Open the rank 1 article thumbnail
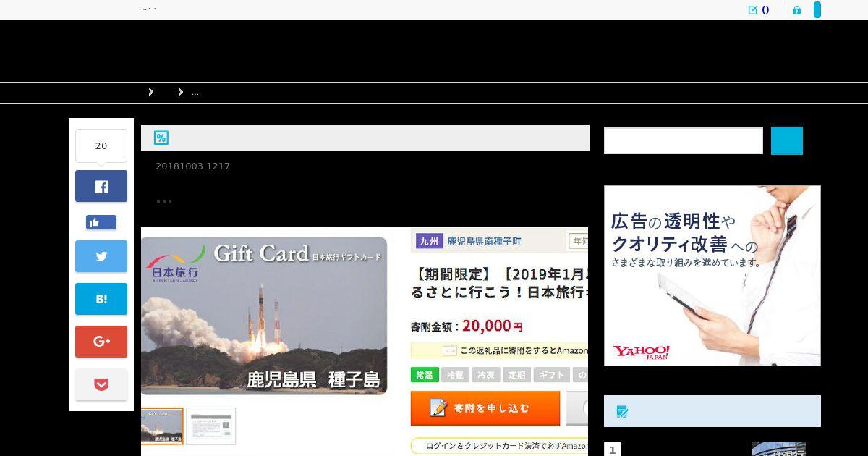The image size is (868, 456). tap(778, 449)
